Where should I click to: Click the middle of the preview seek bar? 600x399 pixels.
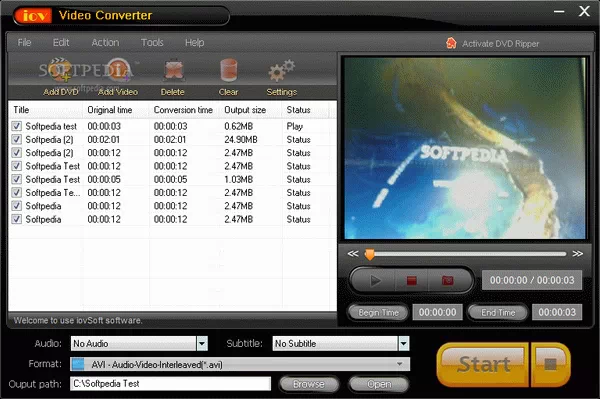[465, 254]
